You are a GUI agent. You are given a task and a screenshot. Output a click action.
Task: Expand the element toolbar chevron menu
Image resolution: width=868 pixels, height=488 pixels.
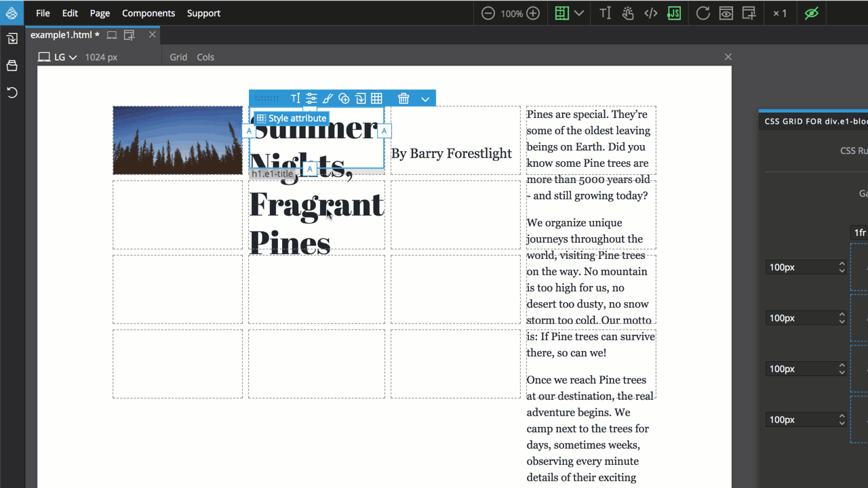tap(425, 98)
